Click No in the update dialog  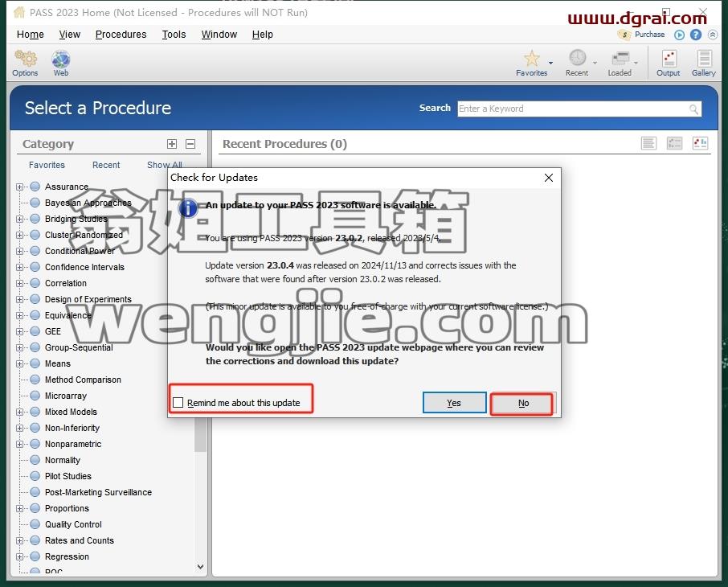coord(523,403)
